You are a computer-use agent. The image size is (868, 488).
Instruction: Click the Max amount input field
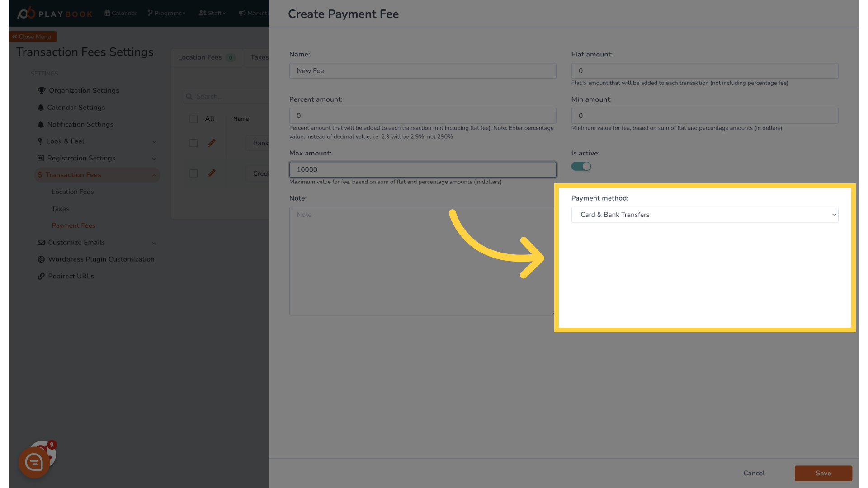click(x=423, y=170)
